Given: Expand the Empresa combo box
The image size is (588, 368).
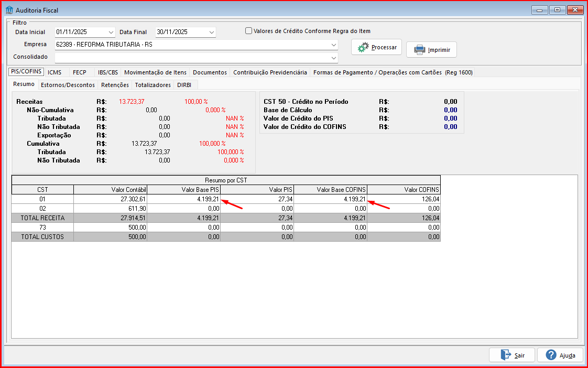Looking at the screenshot, I should click(333, 45).
